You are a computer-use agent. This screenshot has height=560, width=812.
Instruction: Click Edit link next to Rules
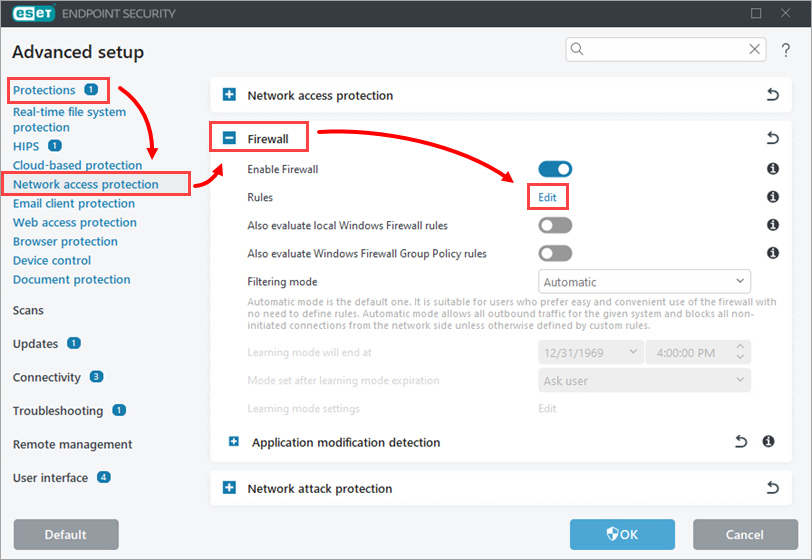pos(547,198)
